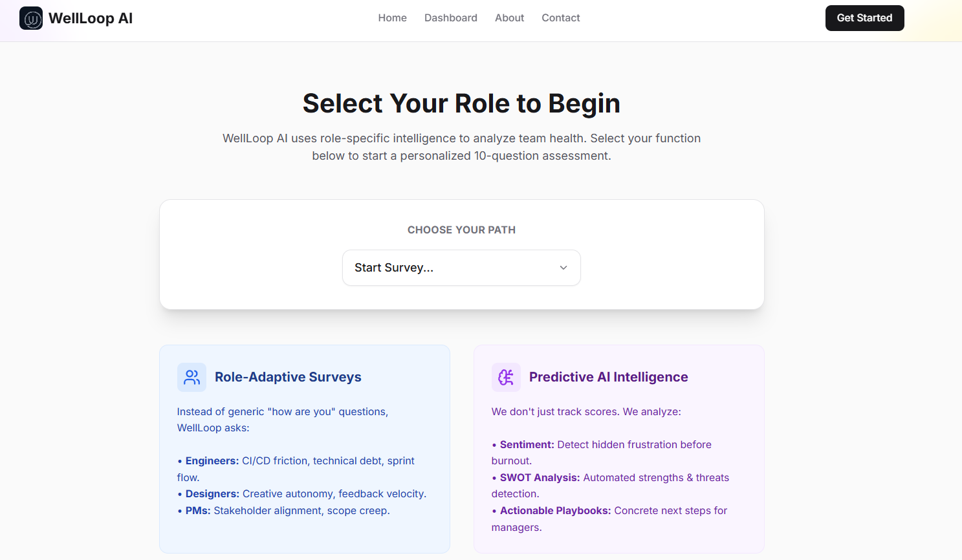Viewport: 962px width, 560px height.
Task: Click the Designers bullet text
Action: [x=302, y=494]
